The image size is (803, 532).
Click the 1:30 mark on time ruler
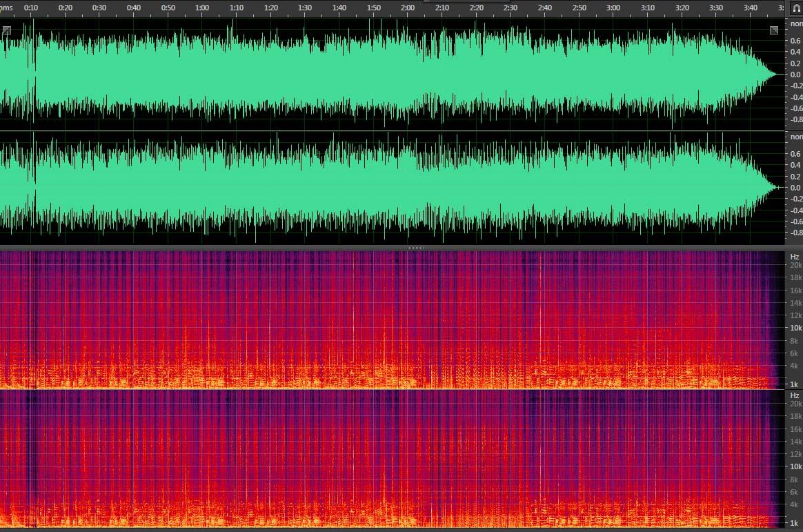click(x=305, y=8)
